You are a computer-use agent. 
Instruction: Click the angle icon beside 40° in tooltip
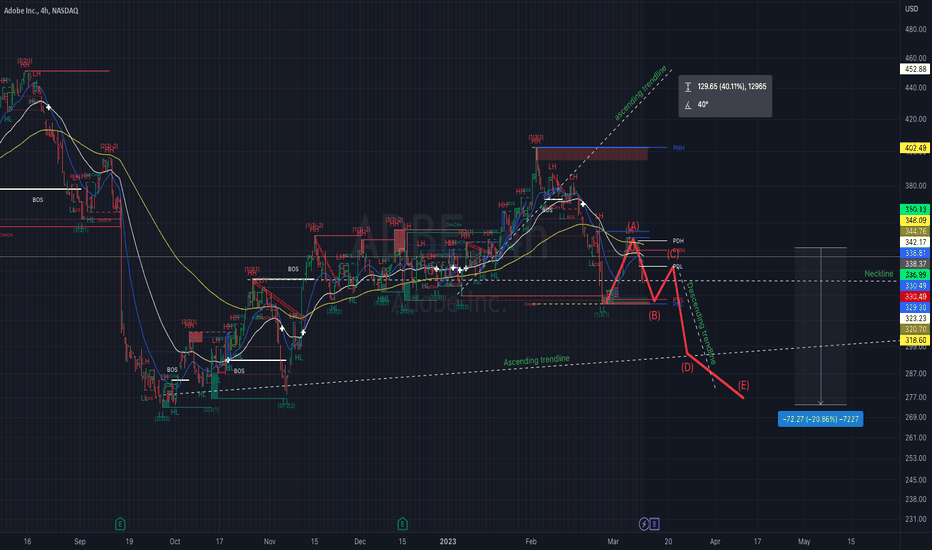(x=688, y=105)
